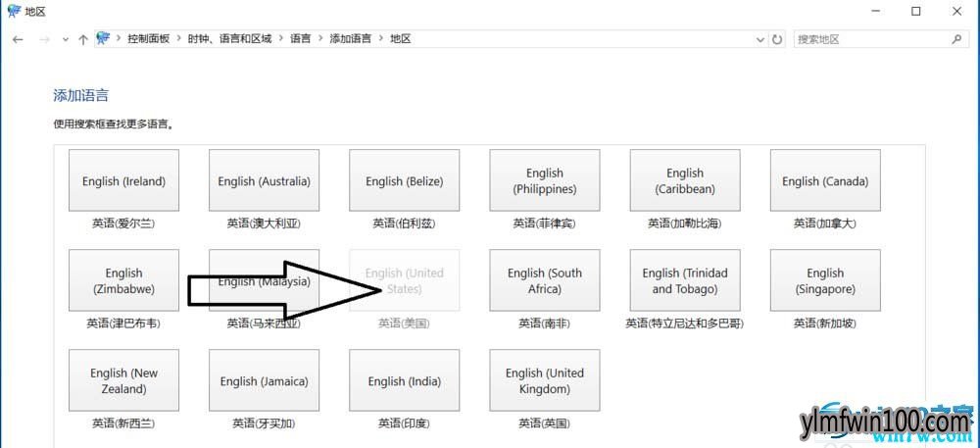Minimize the 地区 window
The width and height of the screenshot is (980, 448).
[x=876, y=11]
